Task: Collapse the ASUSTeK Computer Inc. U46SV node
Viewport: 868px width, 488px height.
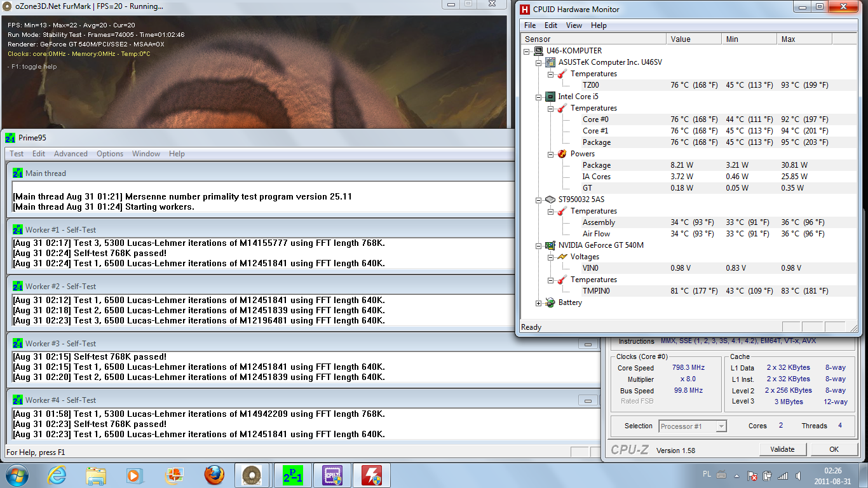Action: pyautogui.click(x=539, y=62)
